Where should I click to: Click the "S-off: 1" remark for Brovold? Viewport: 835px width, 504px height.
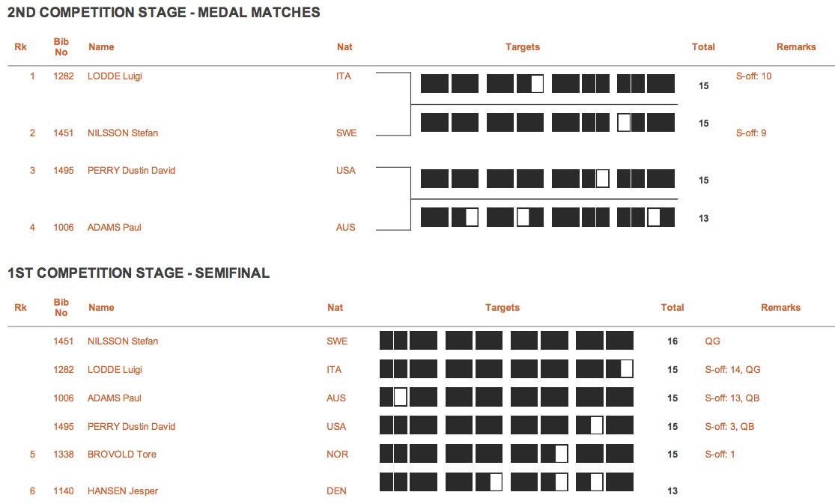tap(720, 455)
